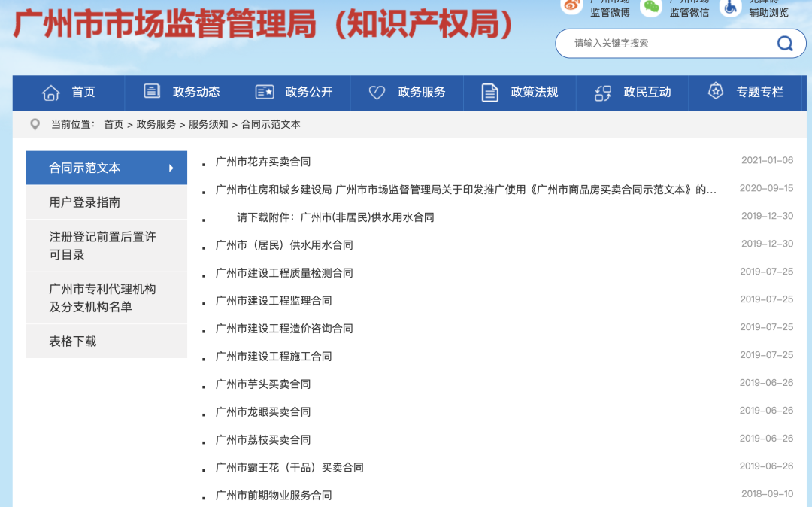The image size is (812, 507).
Task: Open the 政务动态 navigation menu
Action: coord(181,93)
